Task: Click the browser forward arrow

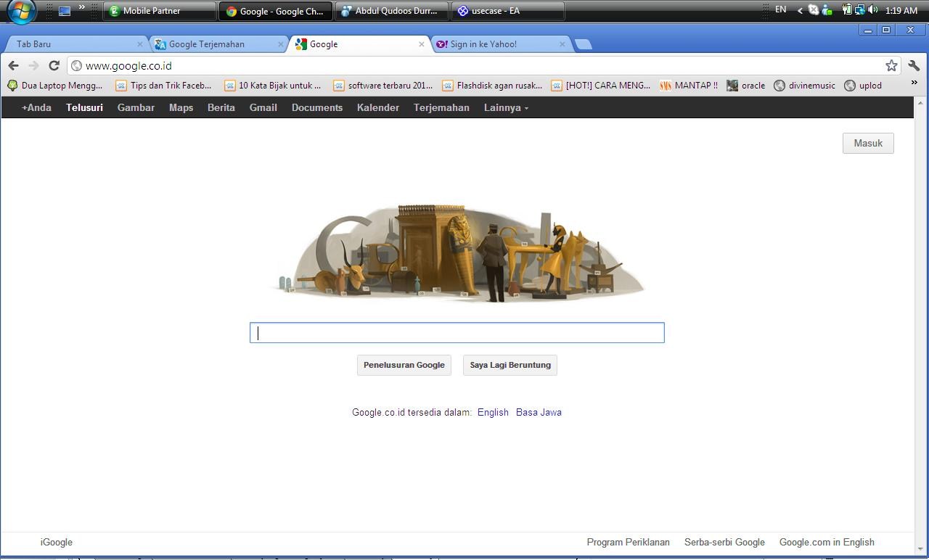Action: click(33, 65)
